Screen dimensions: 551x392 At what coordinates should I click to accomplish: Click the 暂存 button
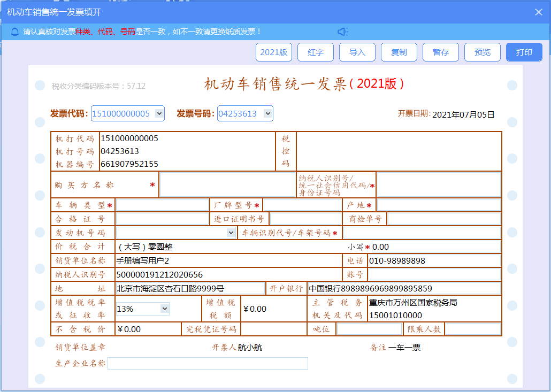tap(441, 52)
